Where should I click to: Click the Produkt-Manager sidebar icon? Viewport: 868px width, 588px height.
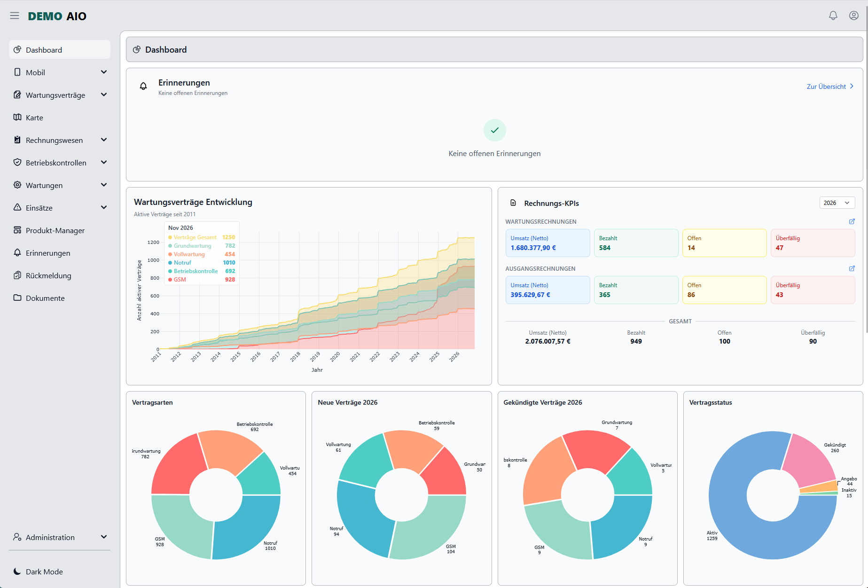(x=17, y=230)
